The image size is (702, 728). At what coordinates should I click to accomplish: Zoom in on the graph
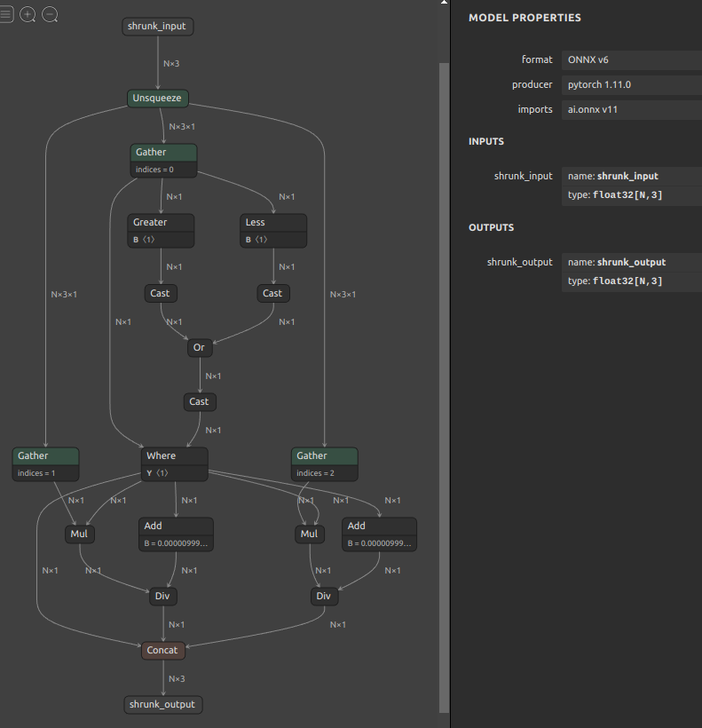[x=28, y=14]
